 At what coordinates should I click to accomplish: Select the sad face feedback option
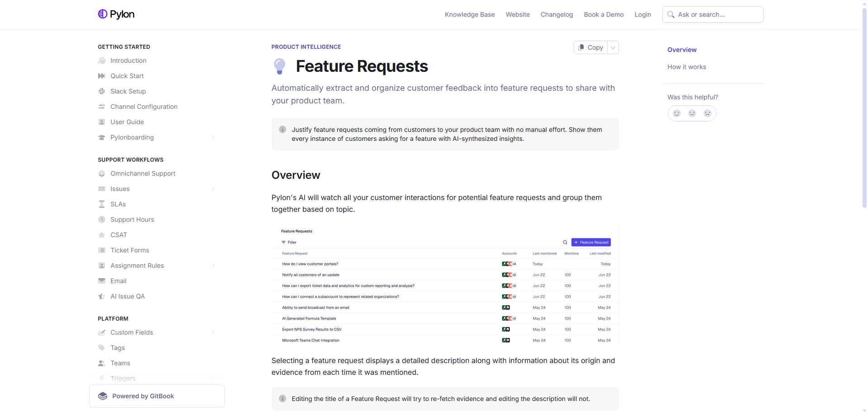(x=708, y=113)
